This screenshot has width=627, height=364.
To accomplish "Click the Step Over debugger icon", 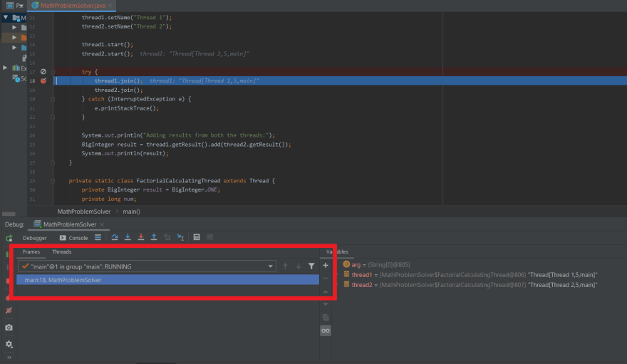I will click(x=115, y=237).
